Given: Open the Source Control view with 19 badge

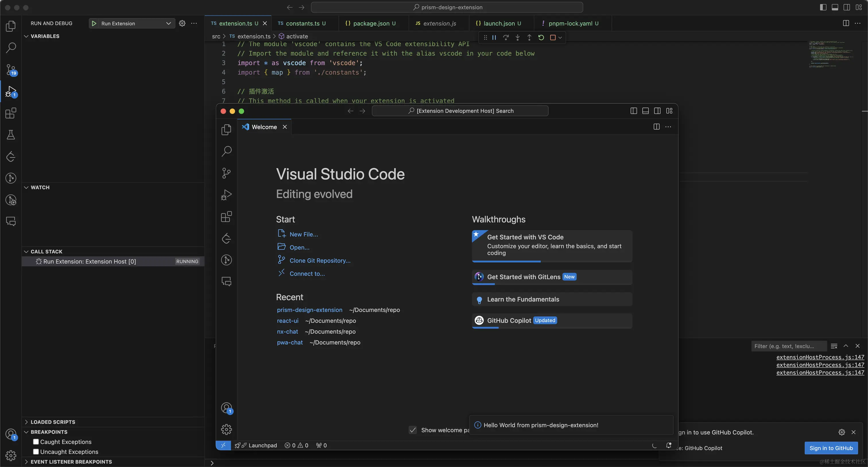Looking at the screenshot, I should click(11, 70).
